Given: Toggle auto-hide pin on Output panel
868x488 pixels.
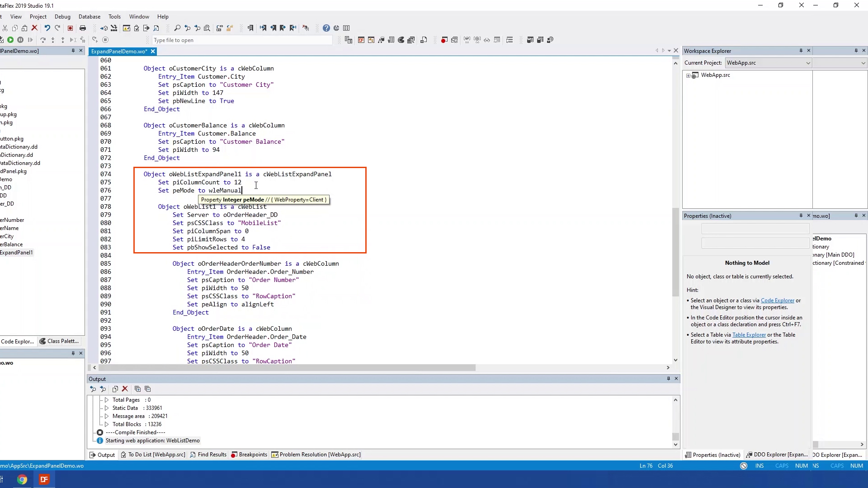Looking at the screenshot, I should [668, 379].
